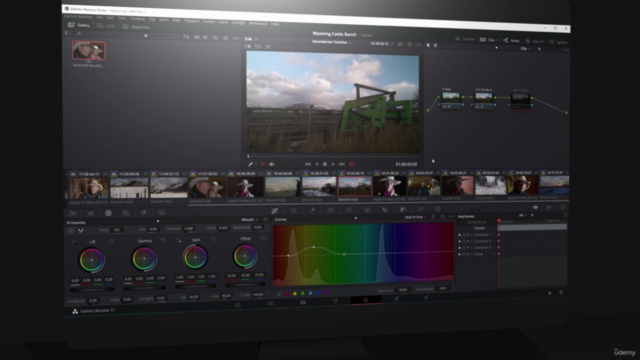The image size is (640, 360).
Task: Select red hue swatch under curves
Action: point(287,293)
